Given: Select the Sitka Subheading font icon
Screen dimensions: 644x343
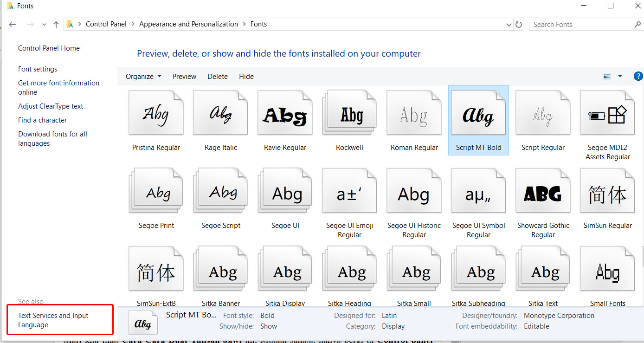Looking at the screenshot, I should [478, 269].
